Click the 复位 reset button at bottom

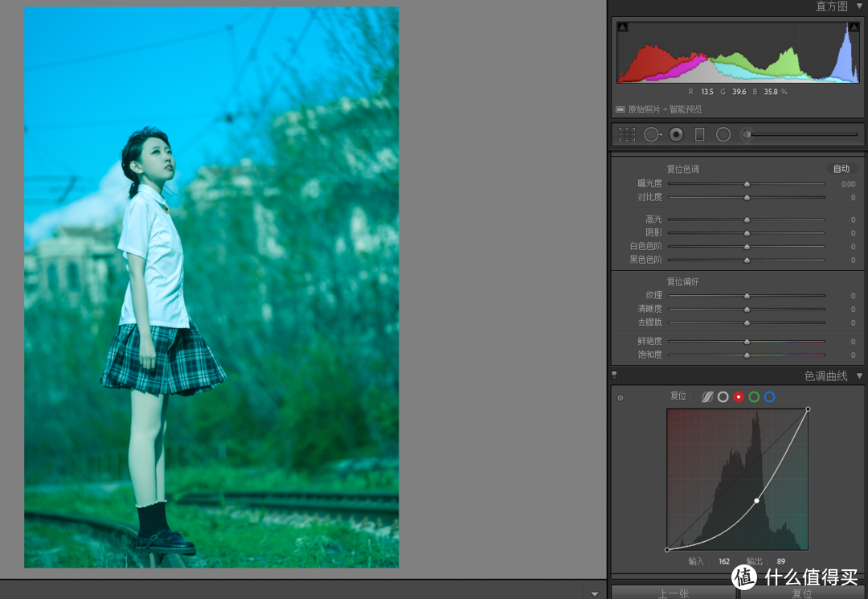pyautogui.click(x=801, y=593)
